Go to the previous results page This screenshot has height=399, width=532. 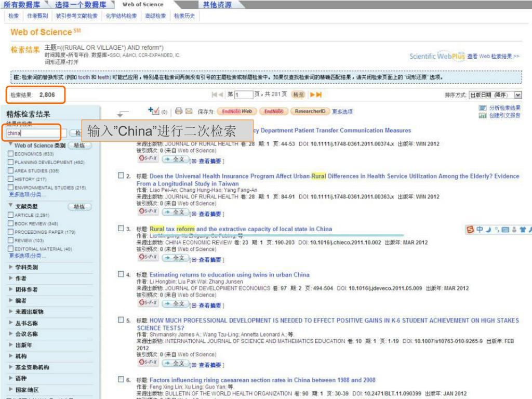pos(221,95)
